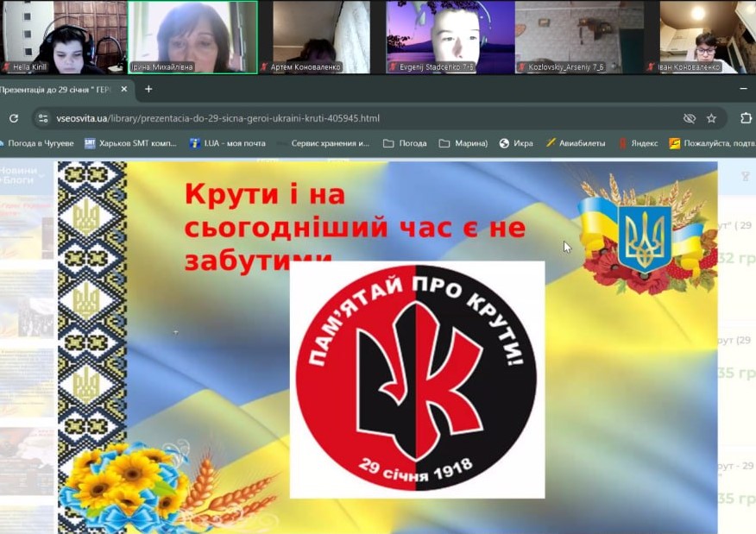Screen dimensions: 756x534
Task: Select Іван Коноваленко video tile
Action: tap(700, 36)
